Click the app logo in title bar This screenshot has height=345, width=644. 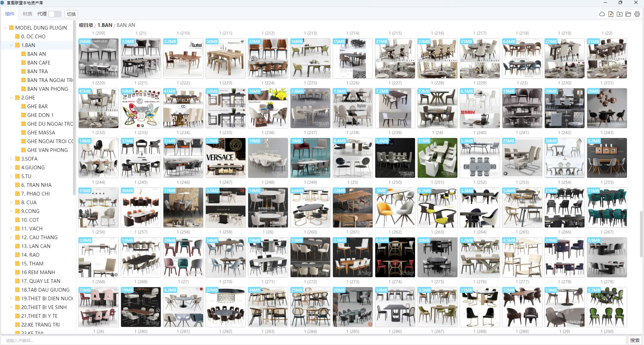click(3, 3)
